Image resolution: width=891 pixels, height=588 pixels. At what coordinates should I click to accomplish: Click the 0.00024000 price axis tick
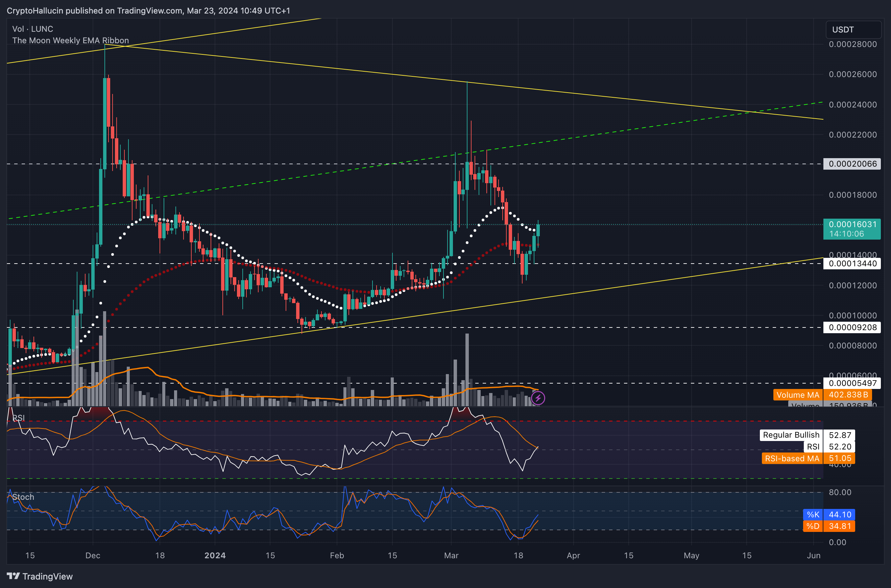point(853,105)
